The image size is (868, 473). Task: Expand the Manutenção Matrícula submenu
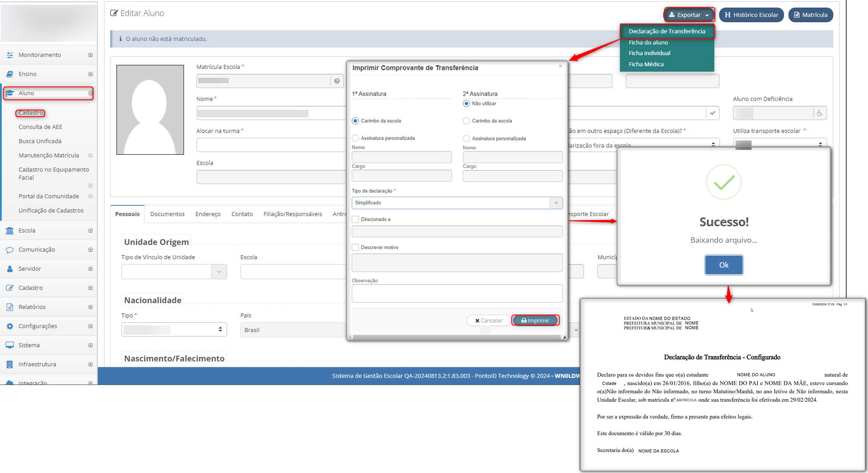[91, 156]
